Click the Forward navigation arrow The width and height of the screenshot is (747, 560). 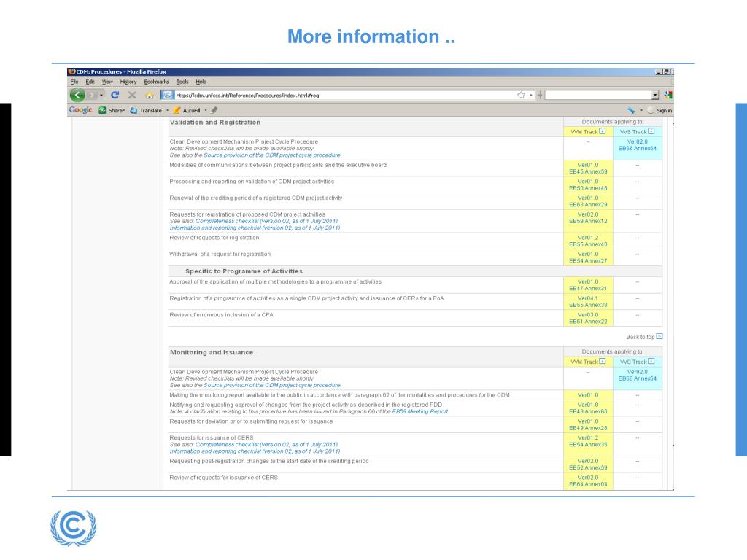(x=91, y=96)
